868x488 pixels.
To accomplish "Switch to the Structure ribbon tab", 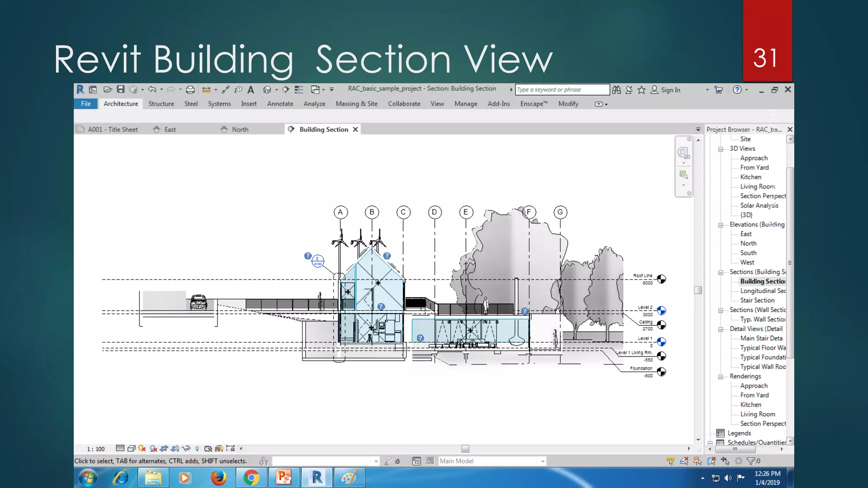I will 161,104.
